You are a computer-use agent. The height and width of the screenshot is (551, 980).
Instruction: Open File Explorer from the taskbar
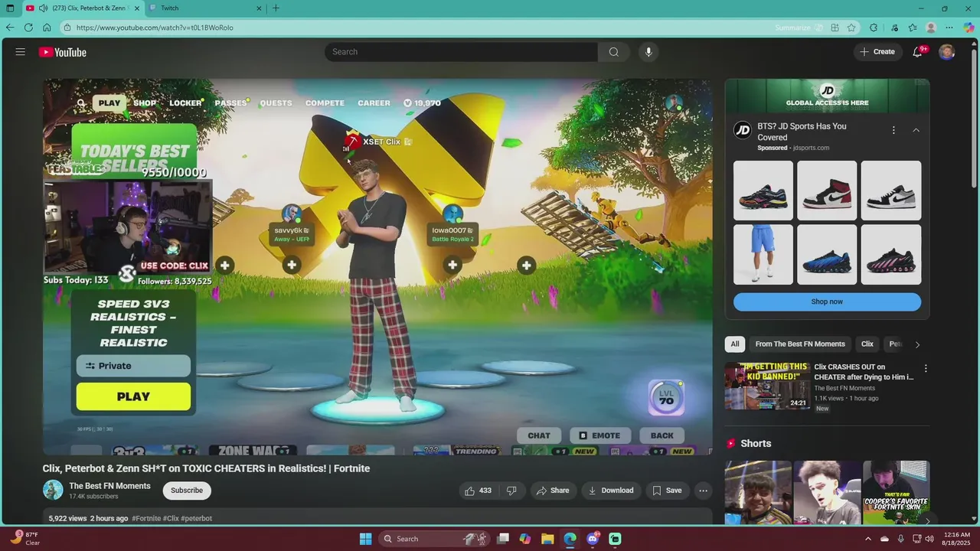(547, 539)
